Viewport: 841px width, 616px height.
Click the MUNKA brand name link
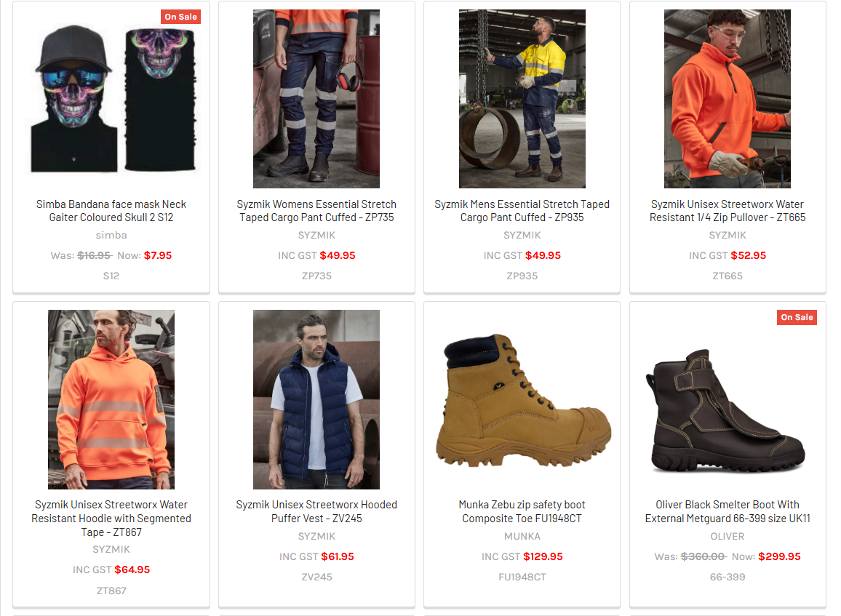tap(522, 536)
